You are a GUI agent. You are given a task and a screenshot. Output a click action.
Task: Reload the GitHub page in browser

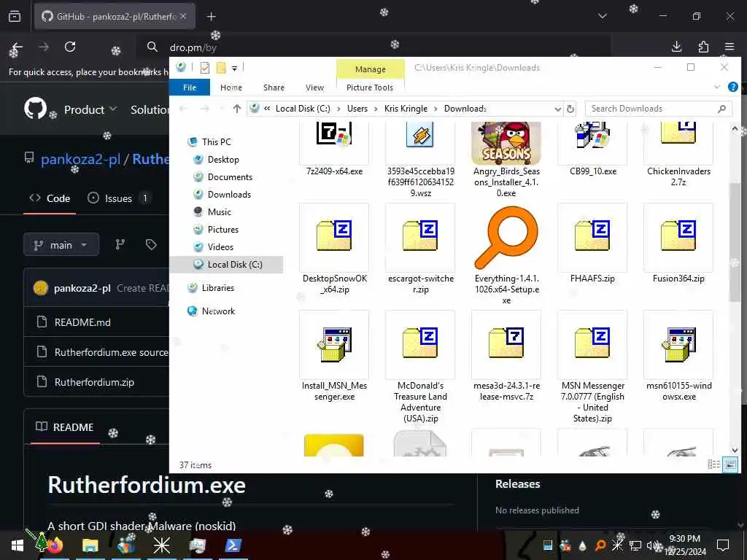[x=70, y=47]
